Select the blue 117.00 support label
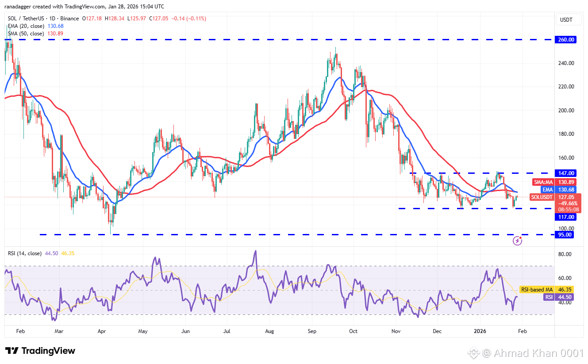 (x=565, y=217)
